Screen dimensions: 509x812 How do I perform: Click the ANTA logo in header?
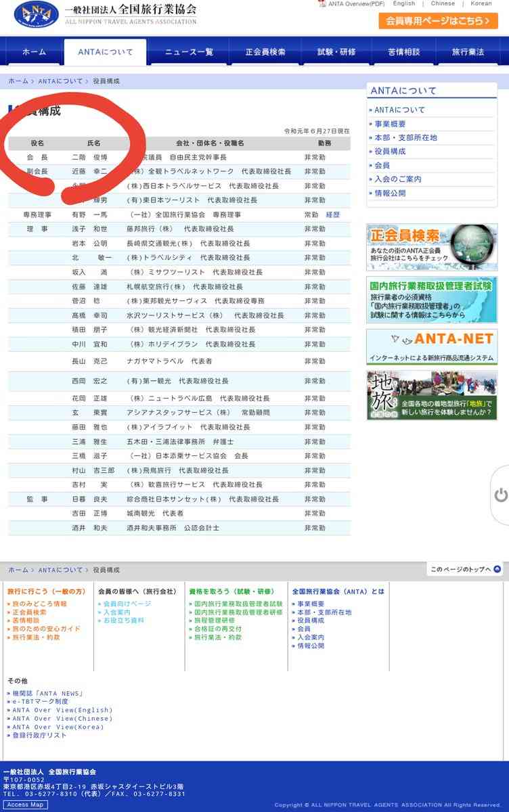pos(36,15)
